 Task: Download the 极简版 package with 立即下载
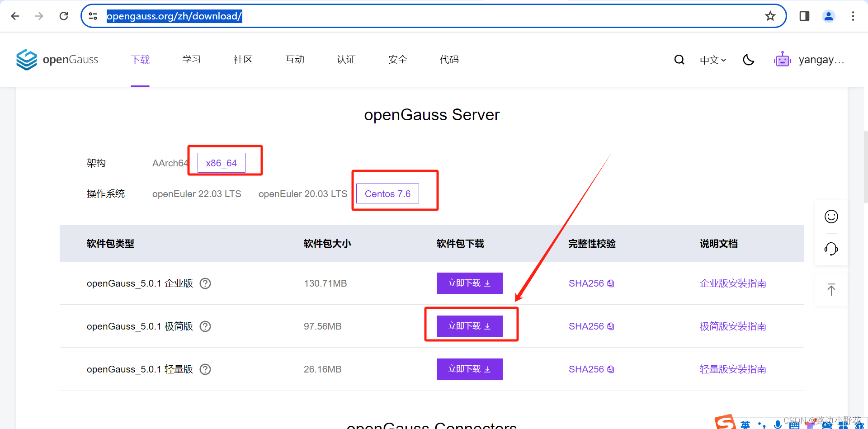[x=470, y=326]
